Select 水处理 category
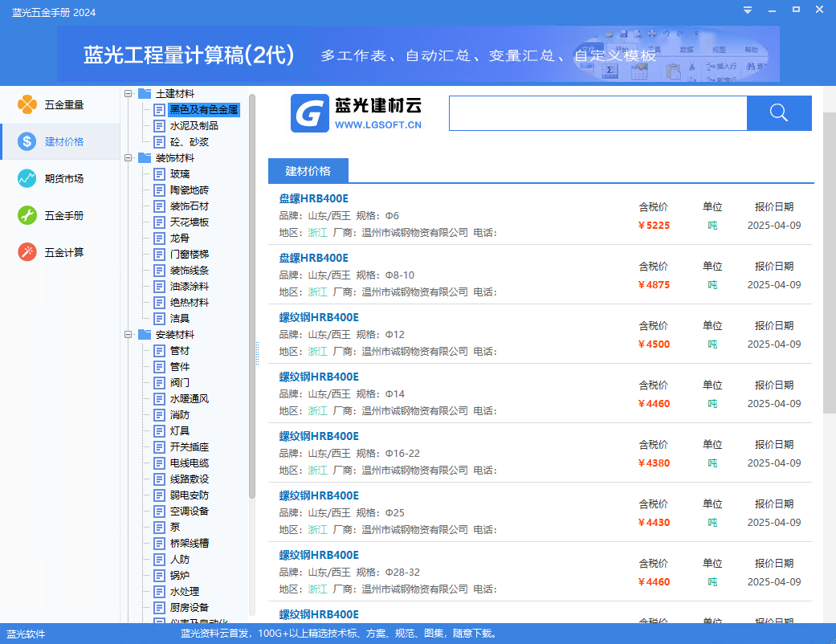Image resolution: width=836 pixels, height=644 pixels. 185,591
